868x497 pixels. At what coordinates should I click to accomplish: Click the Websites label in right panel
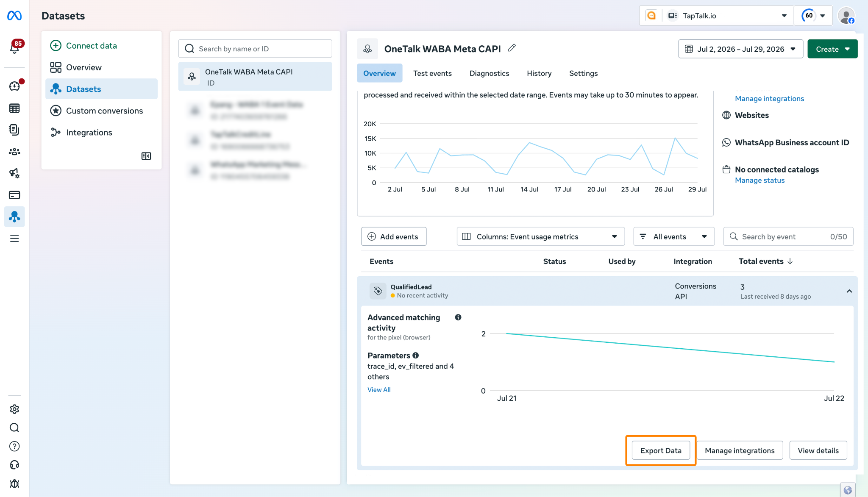[751, 115]
